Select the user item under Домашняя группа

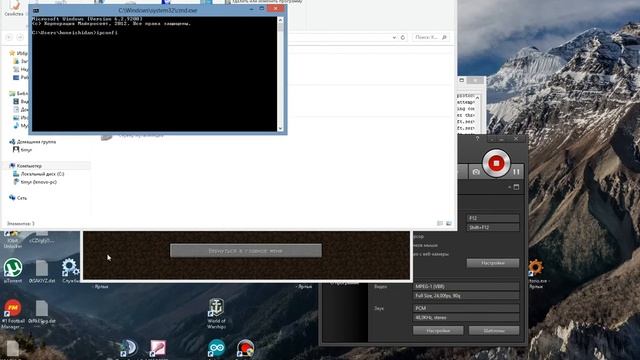click(x=22, y=150)
